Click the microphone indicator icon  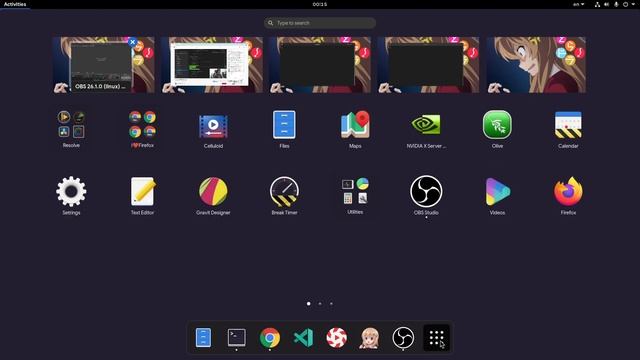616,4
